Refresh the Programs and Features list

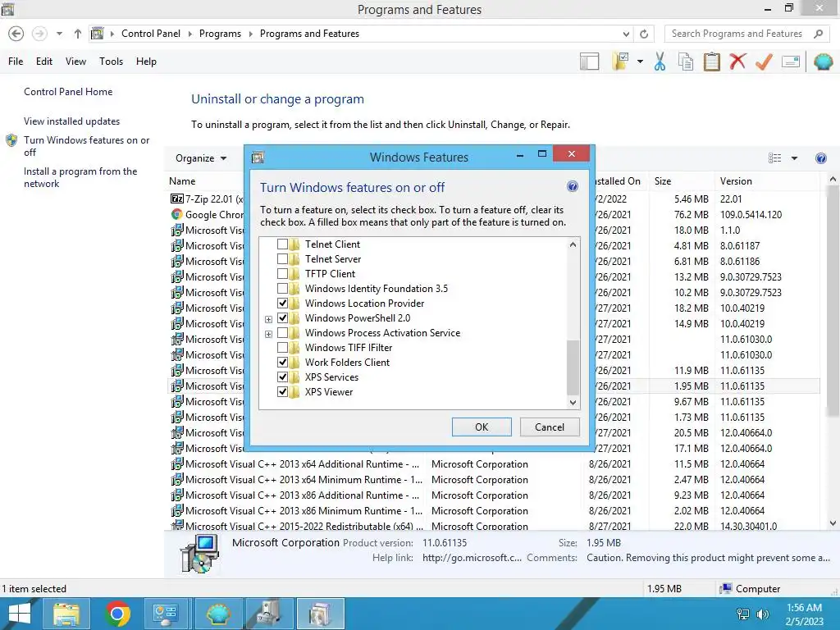(644, 34)
